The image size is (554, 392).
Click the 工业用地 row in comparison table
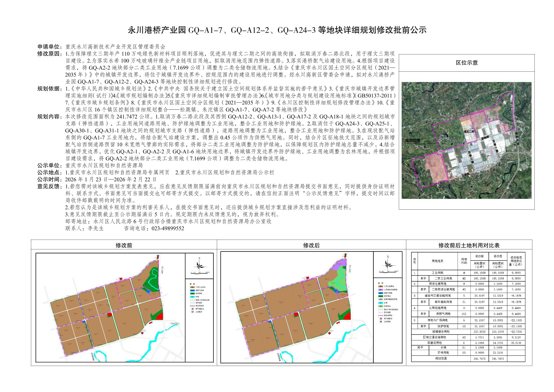click(x=437, y=273)
